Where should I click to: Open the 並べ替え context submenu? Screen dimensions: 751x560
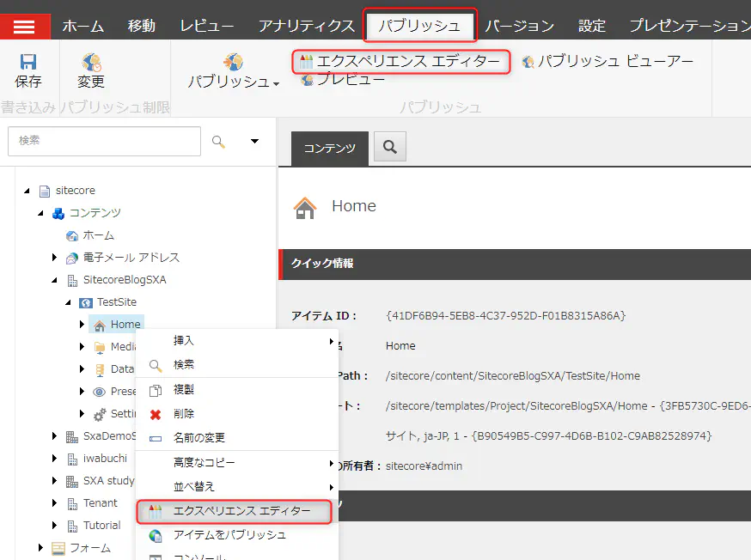pos(237,487)
